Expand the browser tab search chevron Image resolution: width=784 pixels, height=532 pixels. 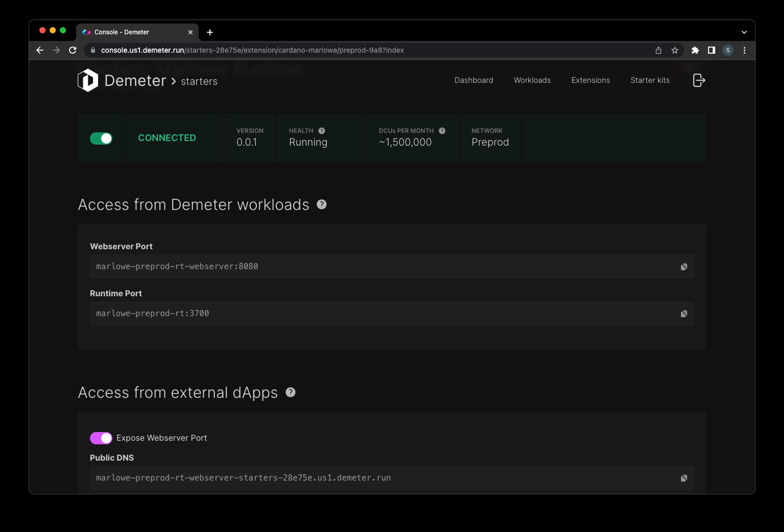[x=744, y=32]
